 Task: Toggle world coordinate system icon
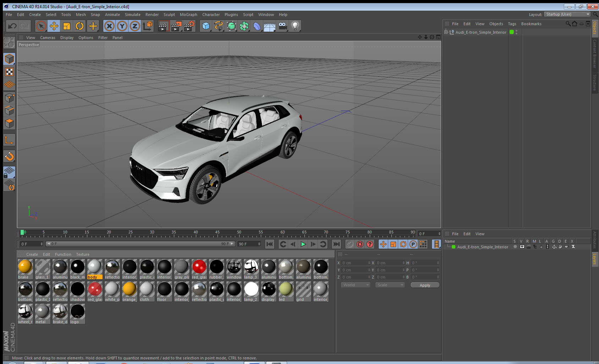(148, 26)
